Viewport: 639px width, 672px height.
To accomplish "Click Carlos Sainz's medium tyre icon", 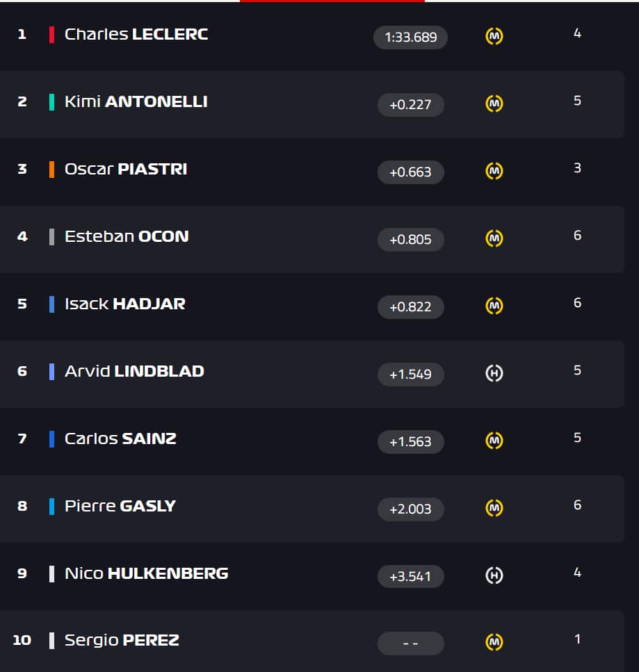I will click(494, 441).
